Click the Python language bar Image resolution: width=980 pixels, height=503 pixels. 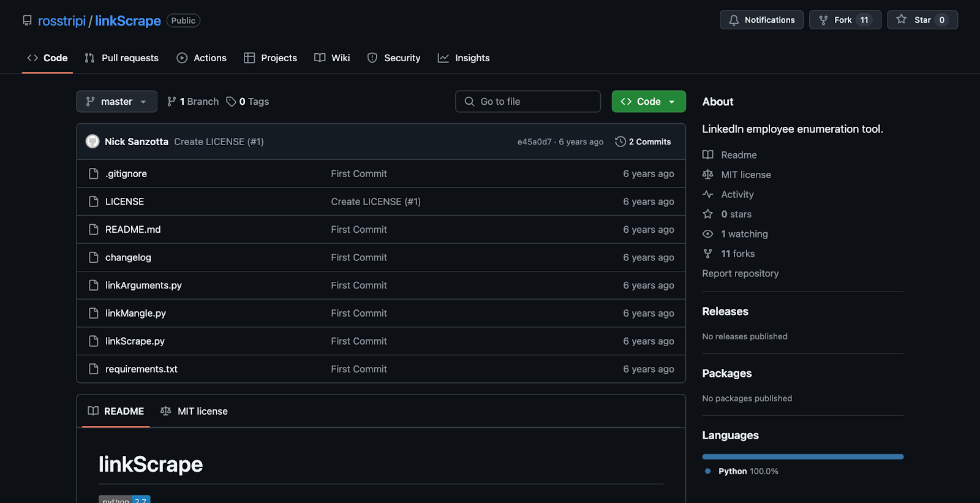tap(803, 456)
